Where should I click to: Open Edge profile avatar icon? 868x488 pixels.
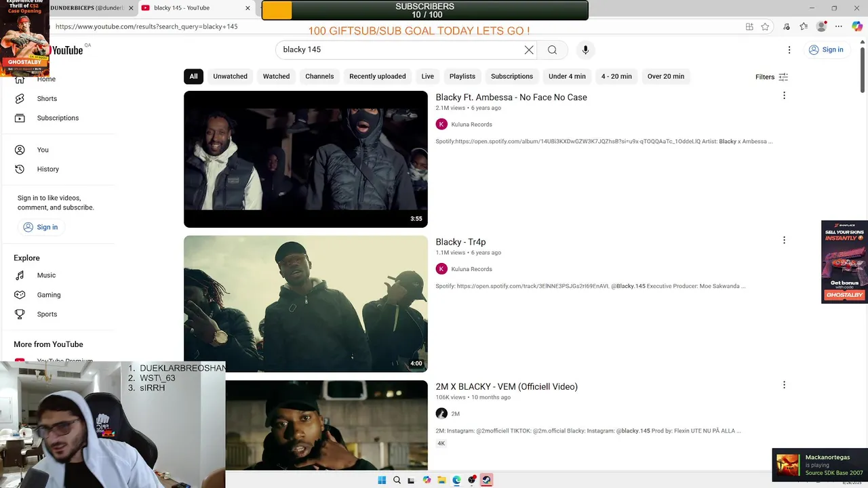822,26
